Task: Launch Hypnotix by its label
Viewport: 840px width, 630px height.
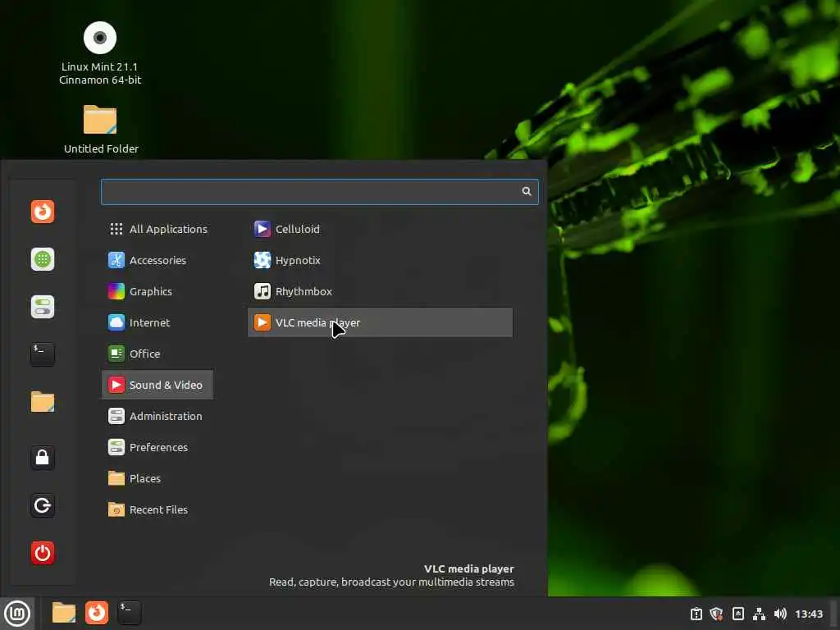Action: [298, 260]
